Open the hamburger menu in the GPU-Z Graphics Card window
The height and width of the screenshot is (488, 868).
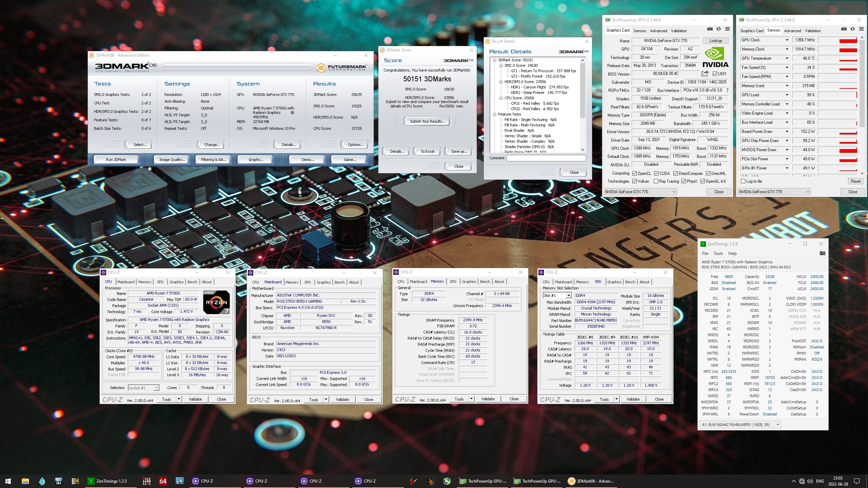[727, 29]
